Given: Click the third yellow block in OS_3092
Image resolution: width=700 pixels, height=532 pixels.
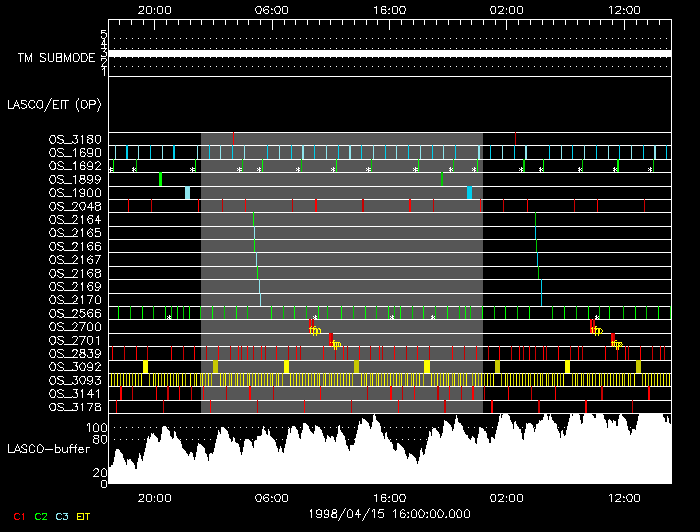Looking at the screenshot, I should click(286, 367).
